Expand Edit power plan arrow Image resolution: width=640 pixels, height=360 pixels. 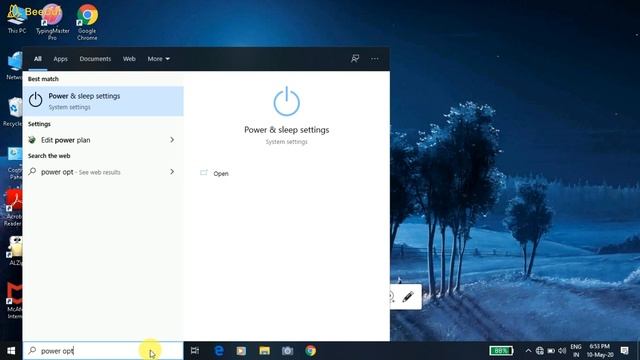(x=172, y=140)
